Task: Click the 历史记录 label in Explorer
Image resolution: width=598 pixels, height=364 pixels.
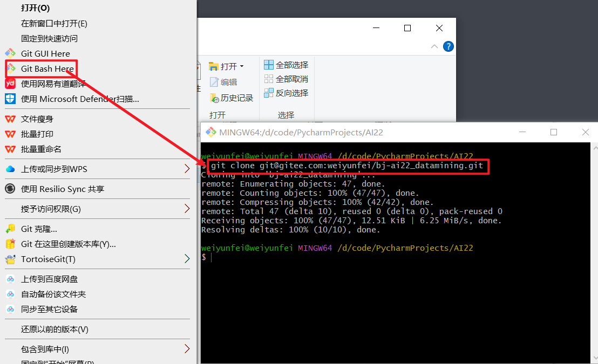Action: click(x=237, y=98)
